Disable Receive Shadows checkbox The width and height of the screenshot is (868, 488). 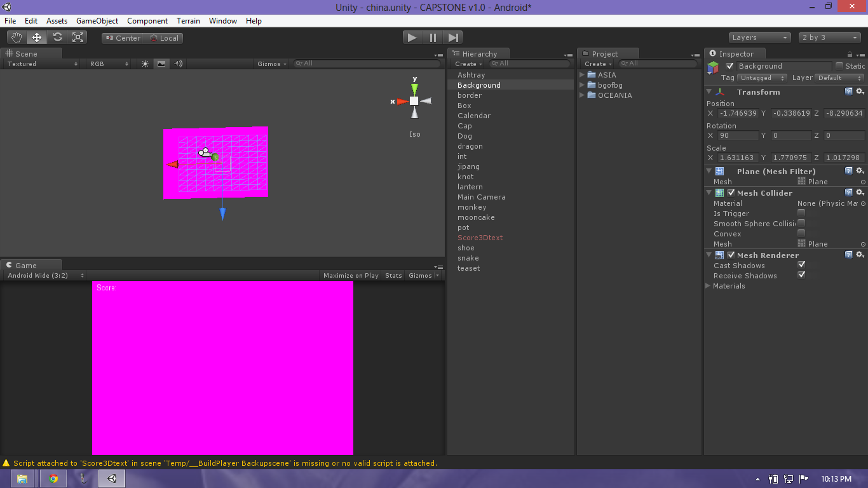click(x=801, y=275)
